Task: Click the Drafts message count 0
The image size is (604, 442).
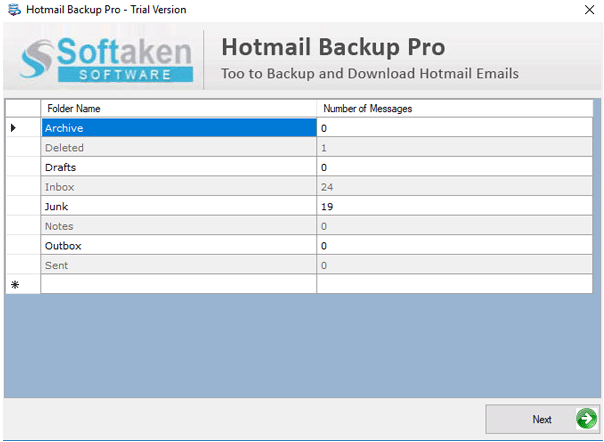Action: (x=455, y=167)
